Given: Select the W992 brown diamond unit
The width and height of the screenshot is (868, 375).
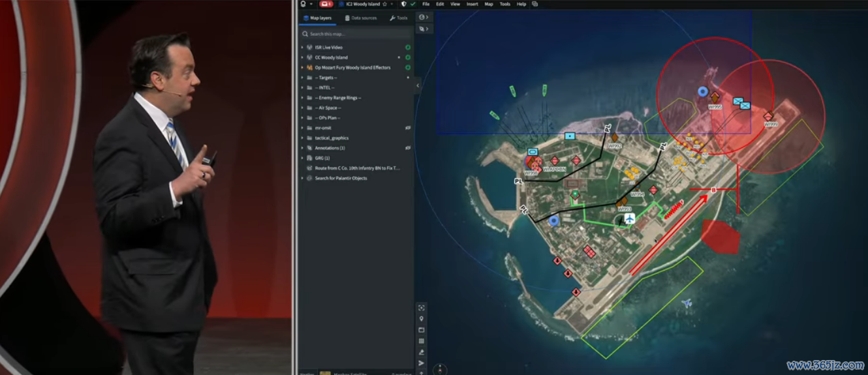Looking at the screenshot, I should click(614, 138).
